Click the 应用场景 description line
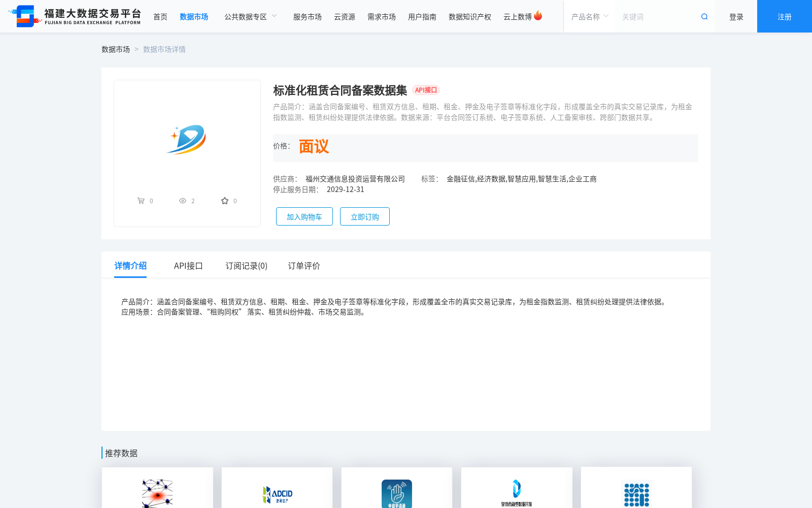This screenshot has width=812, height=508. click(x=244, y=312)
